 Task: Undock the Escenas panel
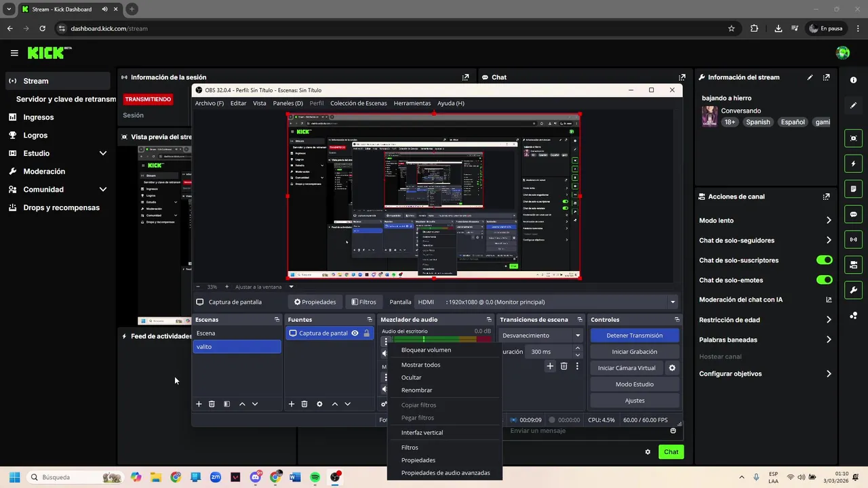[x=277, y=319]
